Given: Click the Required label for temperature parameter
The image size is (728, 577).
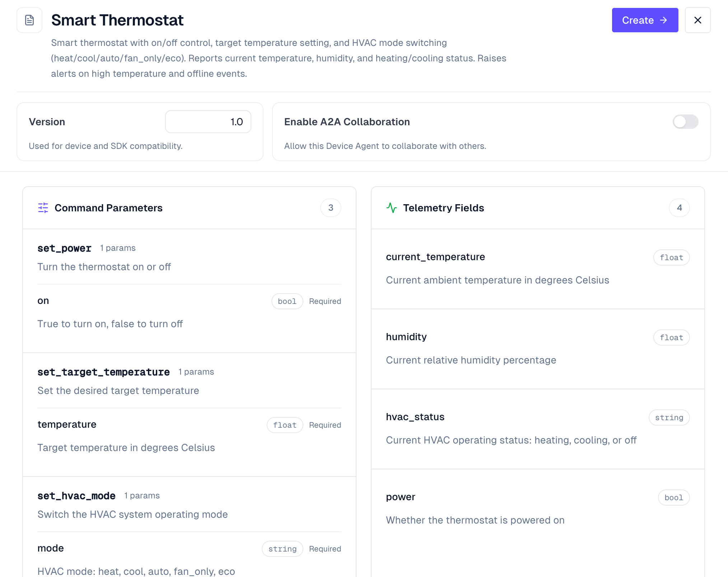Looking at the screenshot, I should pos(325,425).
